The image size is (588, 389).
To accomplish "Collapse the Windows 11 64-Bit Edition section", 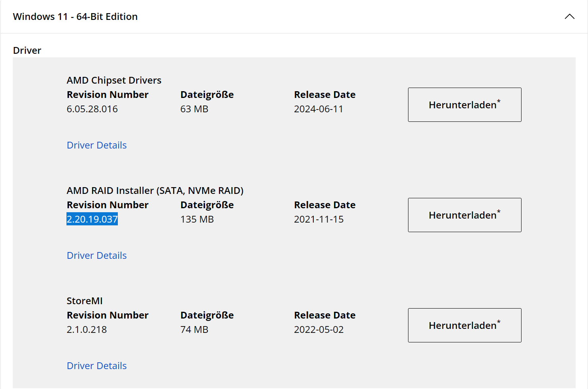I will point(569,17).
